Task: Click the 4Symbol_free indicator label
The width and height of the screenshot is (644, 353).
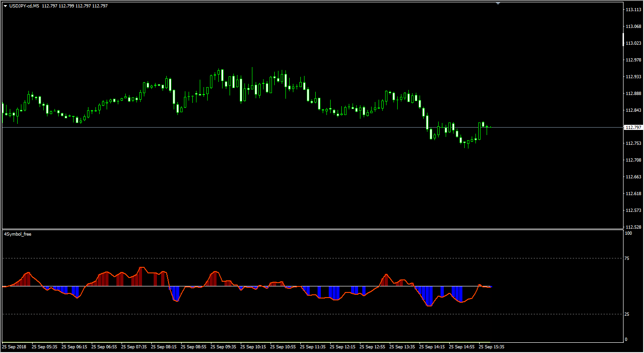Action: coord(18,234)
